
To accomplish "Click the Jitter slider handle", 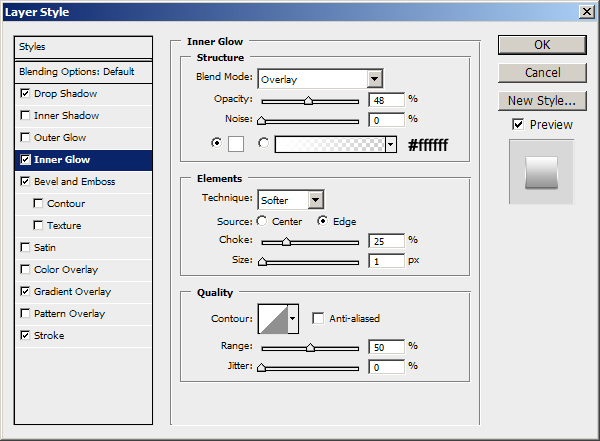I will (x=261, y=368).
